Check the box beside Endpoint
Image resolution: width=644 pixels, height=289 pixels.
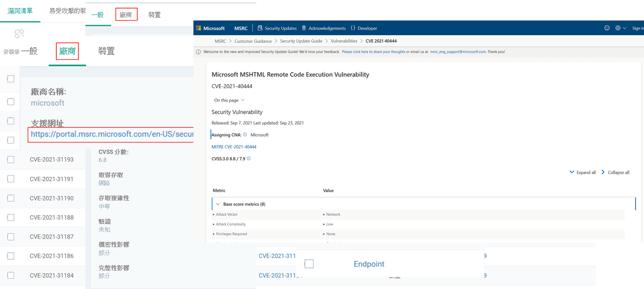[309, 264]
